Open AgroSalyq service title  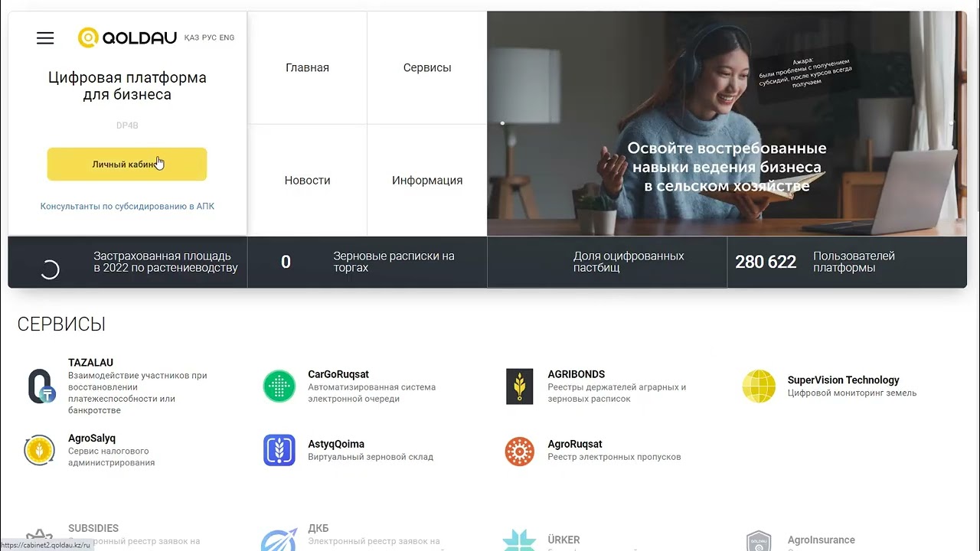click(92, 439)
